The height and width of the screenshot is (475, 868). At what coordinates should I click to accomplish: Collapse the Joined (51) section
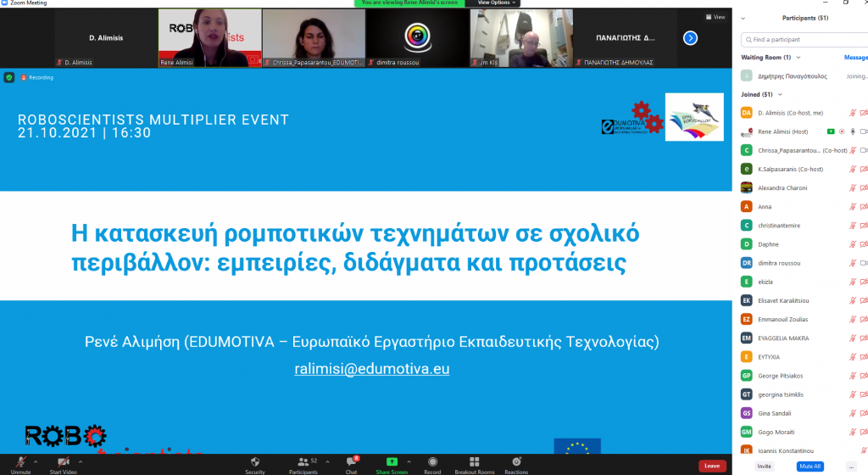(780, 95)
